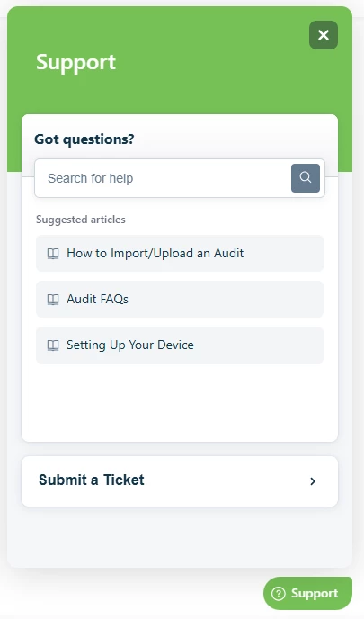Screen dimensions: 364x619
Task: Click book icon beside Audit FAQs
Action: (53, 300)
